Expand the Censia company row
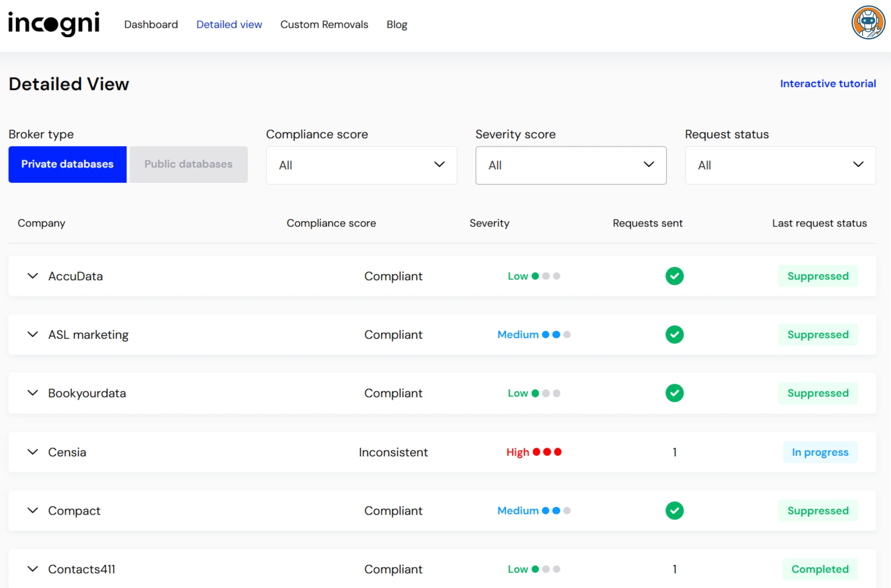Screen dimensions: 891x588 (32, 452)
